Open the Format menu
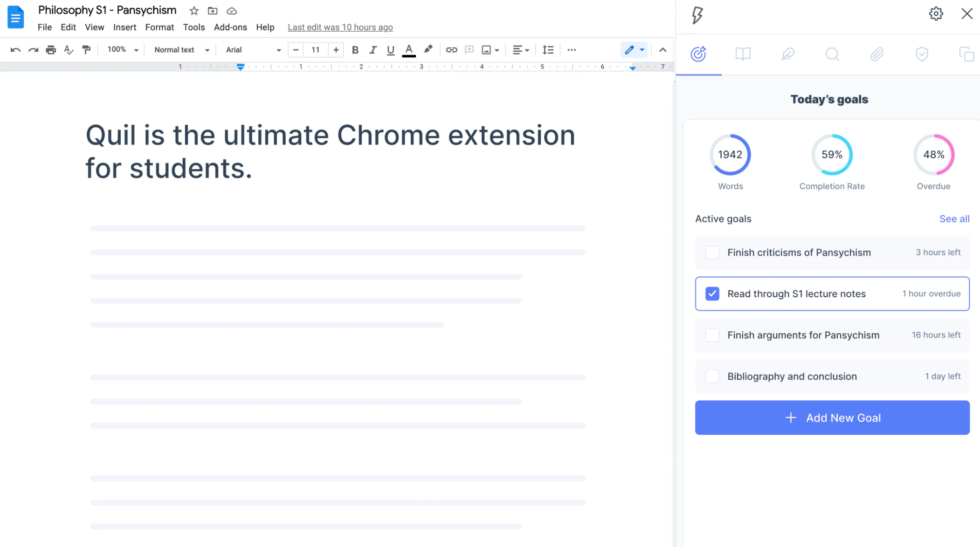The height and width of the screenshot is (547, 980). pyautogui.click(x=159, y=27)
